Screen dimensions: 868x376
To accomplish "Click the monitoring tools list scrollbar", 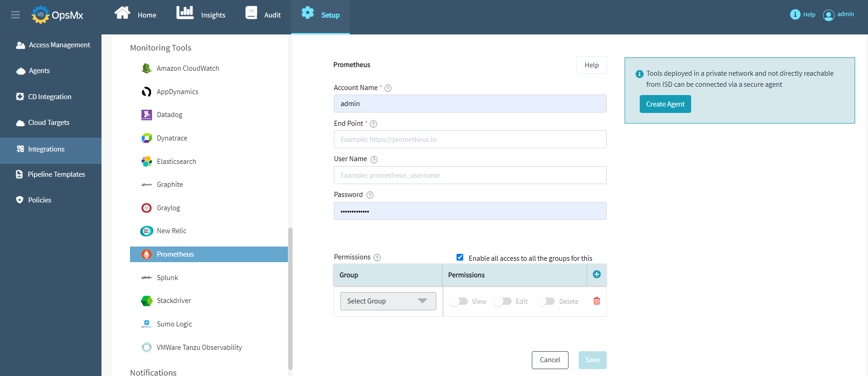I will (290, 298).
